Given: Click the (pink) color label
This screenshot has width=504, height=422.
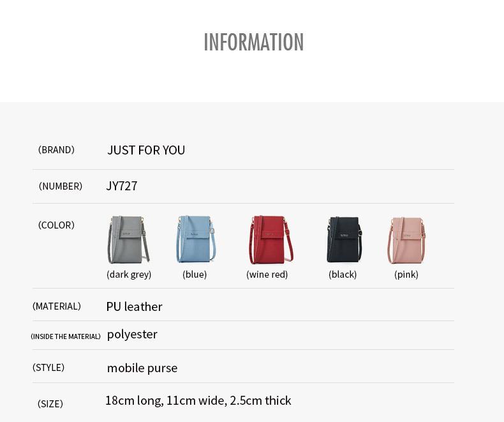Looking at the screenshot, I should [406, 275].
